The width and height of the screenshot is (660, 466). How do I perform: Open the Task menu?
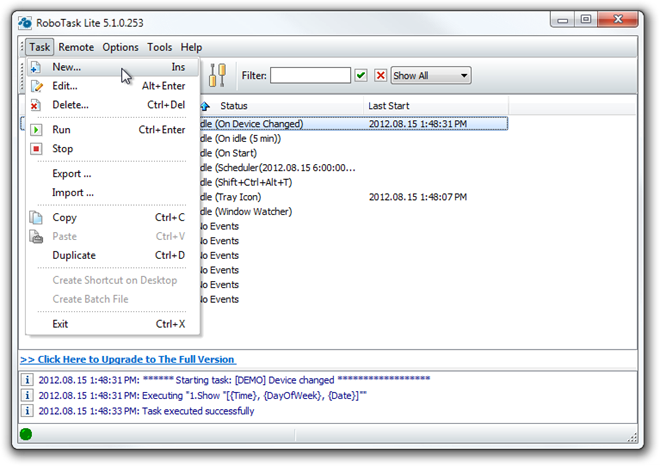(x=40, y=47)
